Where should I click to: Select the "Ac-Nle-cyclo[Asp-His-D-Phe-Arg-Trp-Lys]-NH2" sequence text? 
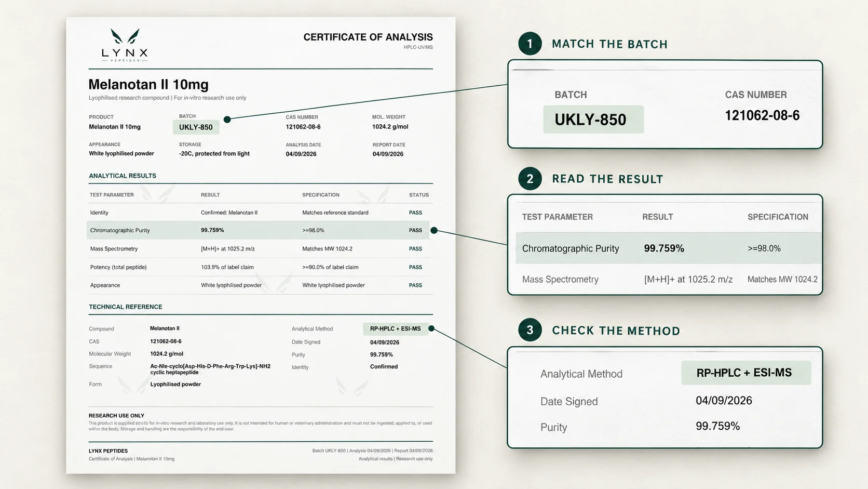210,366
